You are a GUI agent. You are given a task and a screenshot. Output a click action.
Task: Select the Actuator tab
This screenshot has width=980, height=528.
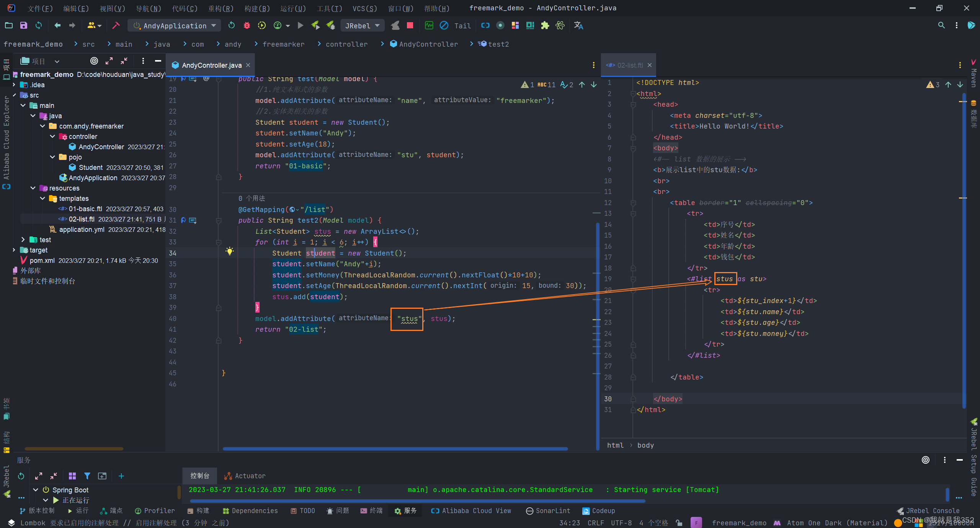pyautogui.click(x=245, y=476)
